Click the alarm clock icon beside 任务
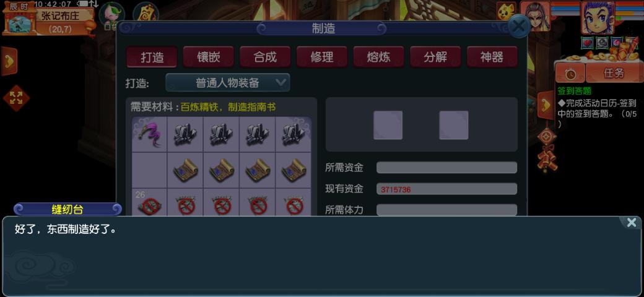The image size is (644, 297). click(x=570, y=74)
